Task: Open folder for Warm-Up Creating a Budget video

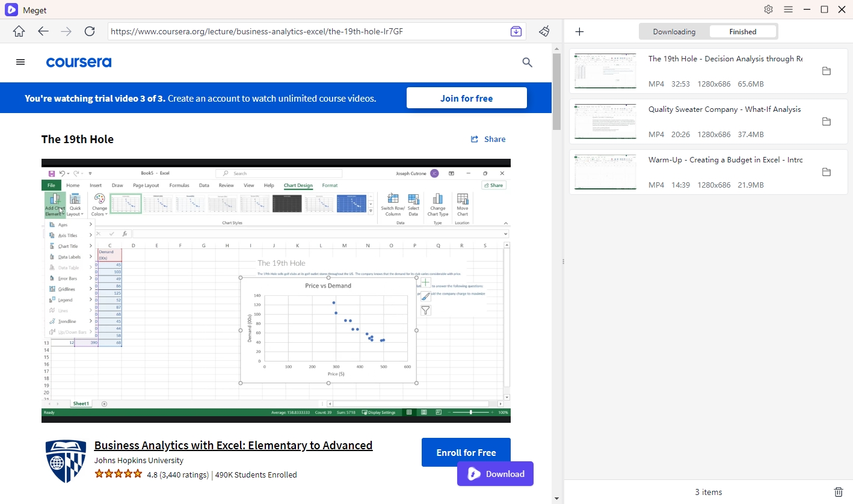Action: [827, 172]
